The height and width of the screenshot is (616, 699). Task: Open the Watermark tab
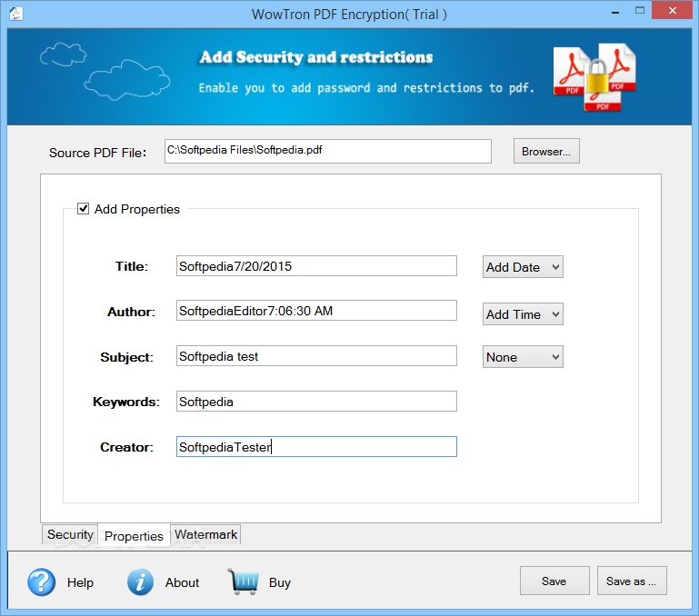coord(205,534)
